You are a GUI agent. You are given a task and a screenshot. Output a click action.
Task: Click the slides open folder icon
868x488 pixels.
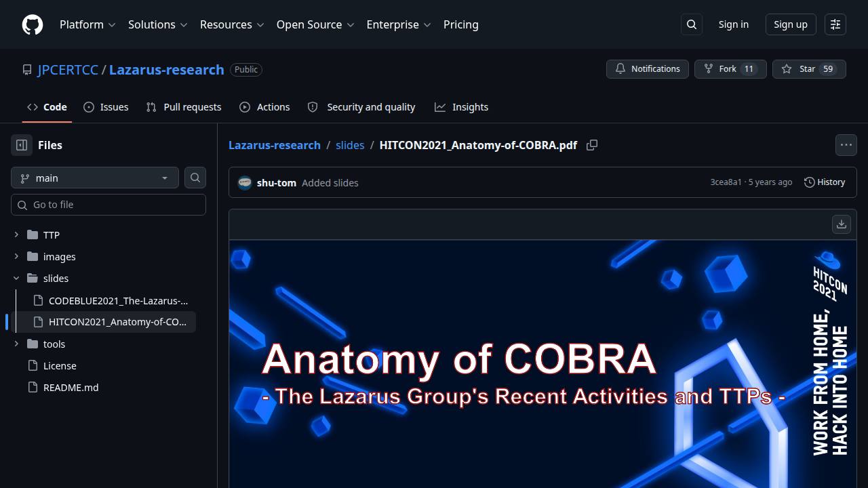pos(33,278)
